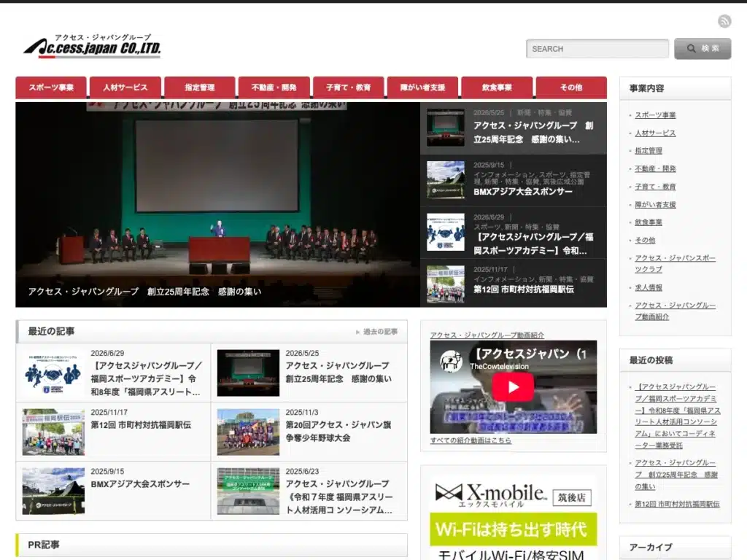Click inside the SEARCH input field

[x=597, y=49]
